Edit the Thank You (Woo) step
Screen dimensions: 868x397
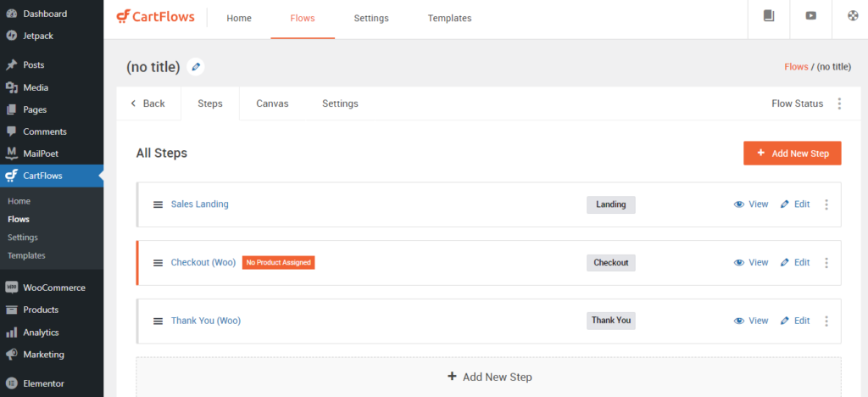(795, 321)
